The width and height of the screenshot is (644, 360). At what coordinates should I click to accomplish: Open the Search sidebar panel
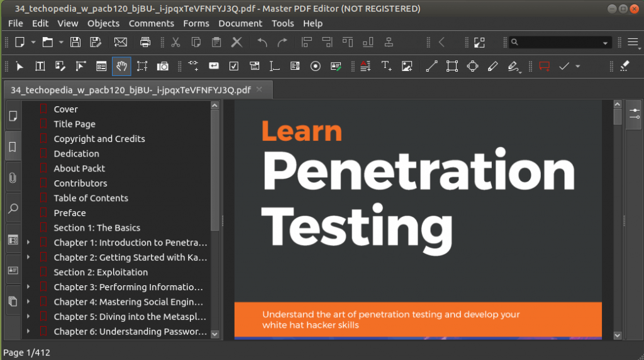[13, 209]
